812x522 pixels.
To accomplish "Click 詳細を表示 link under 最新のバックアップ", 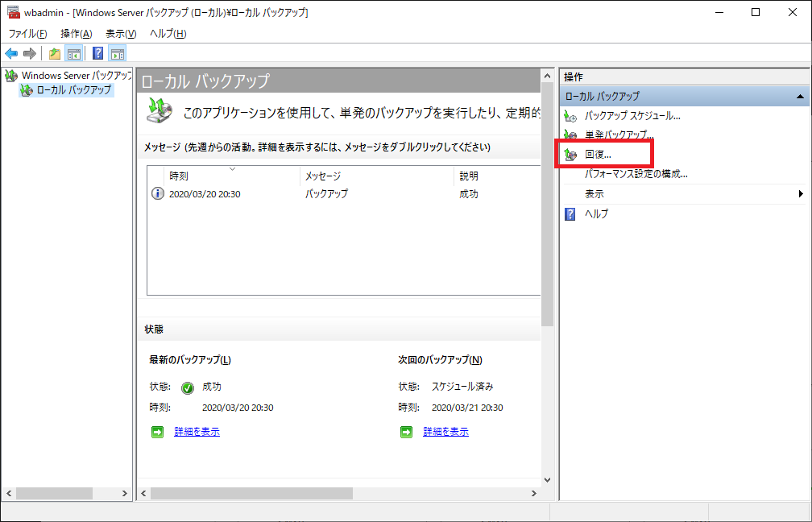I will 197,432.
